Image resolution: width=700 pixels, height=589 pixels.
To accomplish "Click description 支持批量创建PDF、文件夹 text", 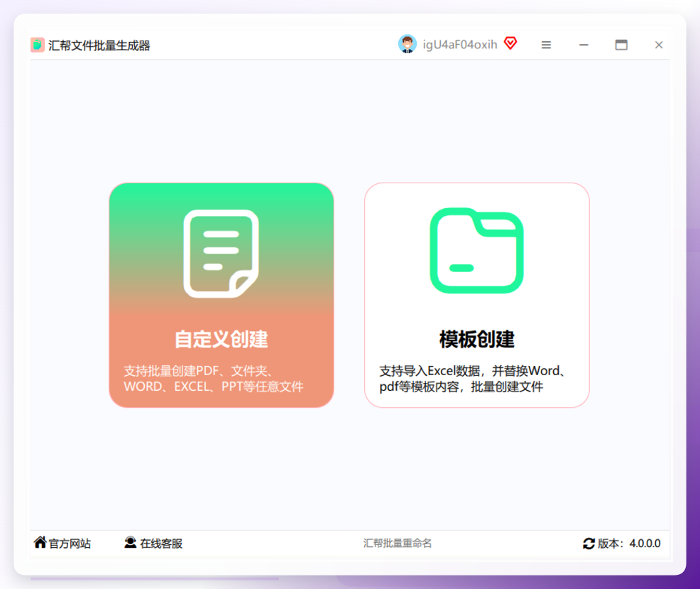I will 214,379.
